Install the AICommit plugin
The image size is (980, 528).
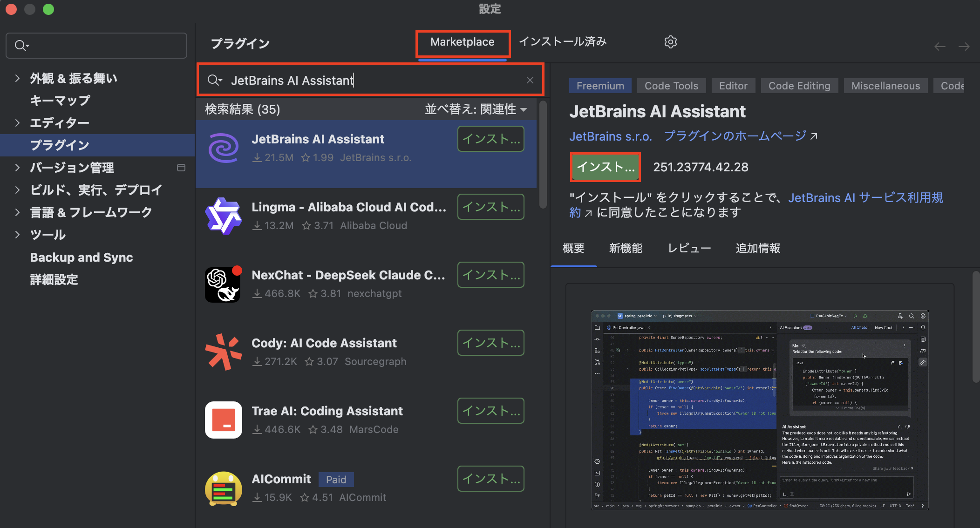(x=490, y=479)
